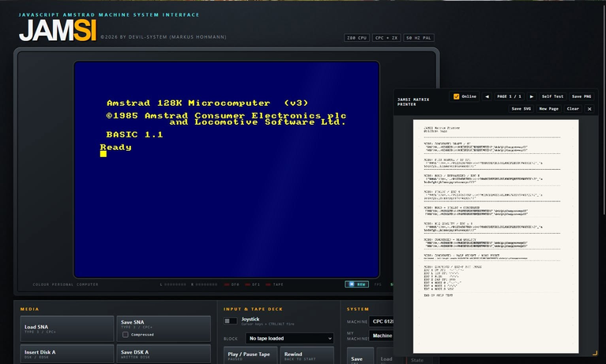Click the NEW indicator badge under screen
The image size is (606, 364).
[x=356, y=284]
